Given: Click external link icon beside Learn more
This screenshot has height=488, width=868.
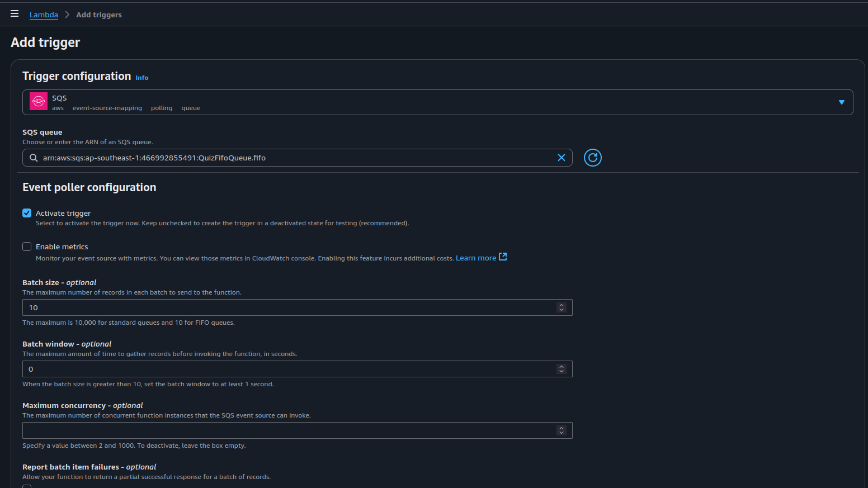Looking at the screenshot, I should tap(503, 257).
